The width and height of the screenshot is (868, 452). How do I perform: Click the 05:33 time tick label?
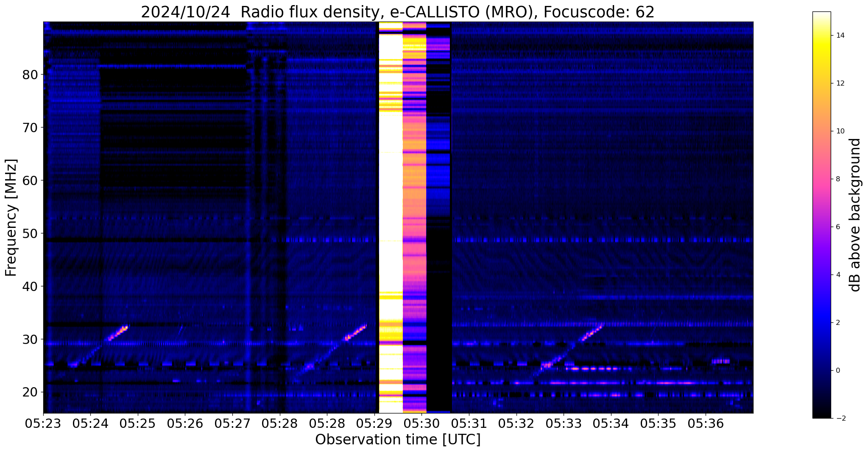tap(564, 424)
